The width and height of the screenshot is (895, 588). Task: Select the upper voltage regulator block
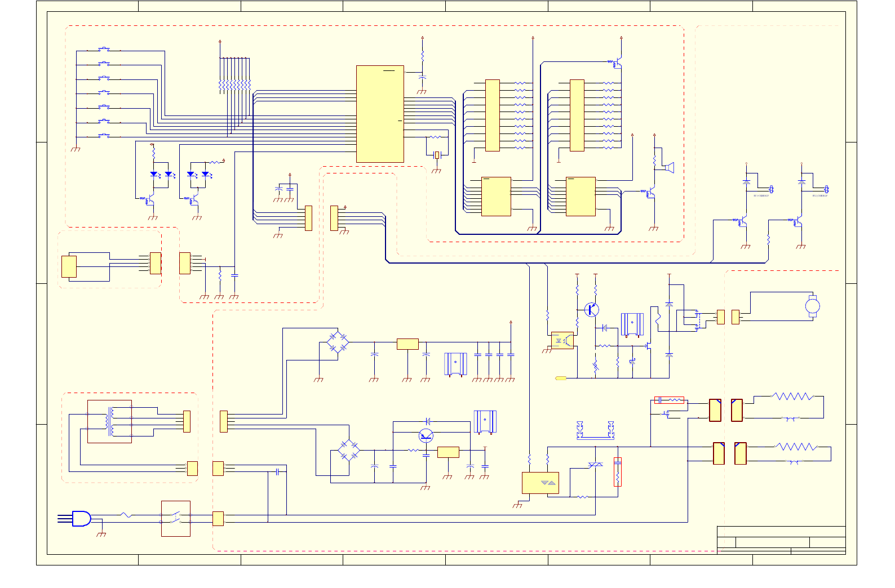pyautogui.click(x=407, y=344)
